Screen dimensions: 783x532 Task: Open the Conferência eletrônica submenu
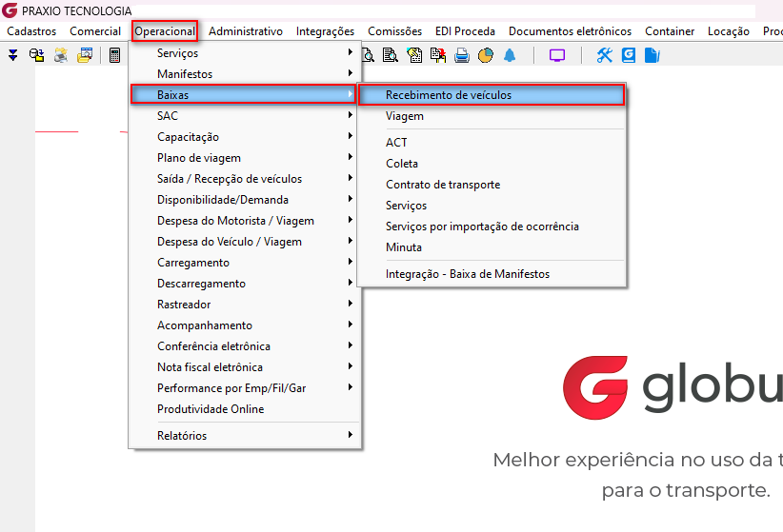coord(245,346)
